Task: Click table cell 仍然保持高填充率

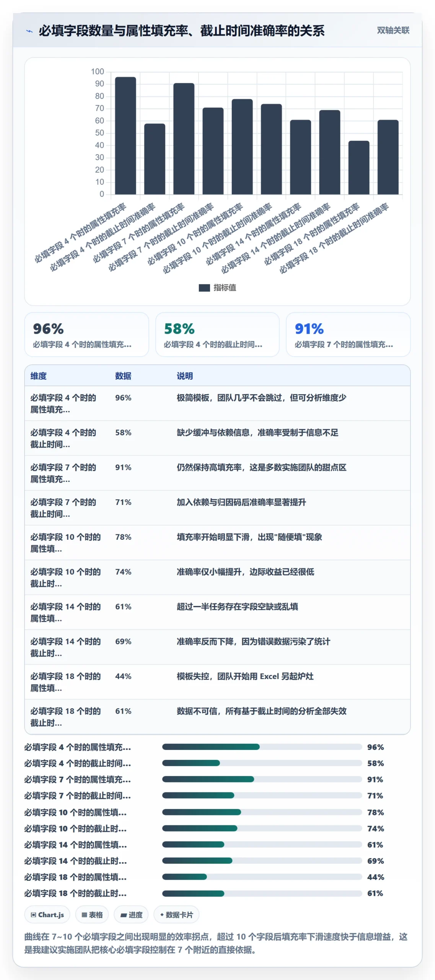Action: [x=261, y=467]
